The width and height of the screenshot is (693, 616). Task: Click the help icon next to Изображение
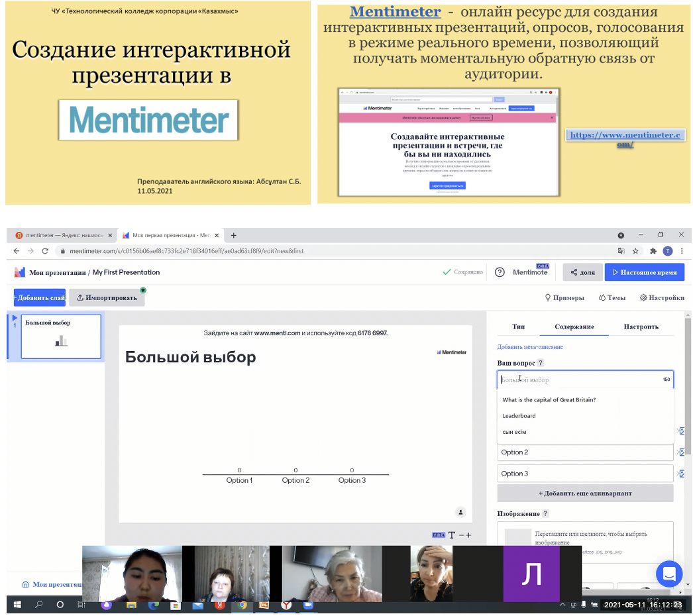tap(545, 513)
